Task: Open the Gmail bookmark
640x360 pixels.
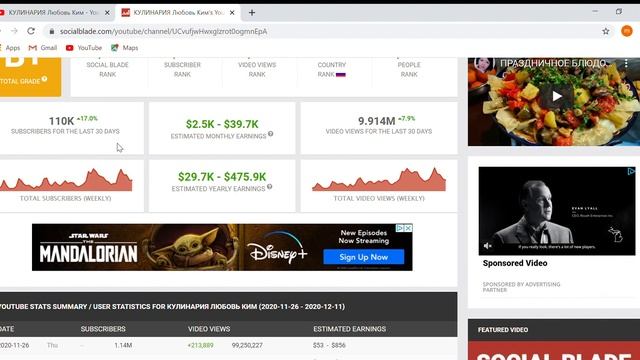Action: click(x=43, y=48)
